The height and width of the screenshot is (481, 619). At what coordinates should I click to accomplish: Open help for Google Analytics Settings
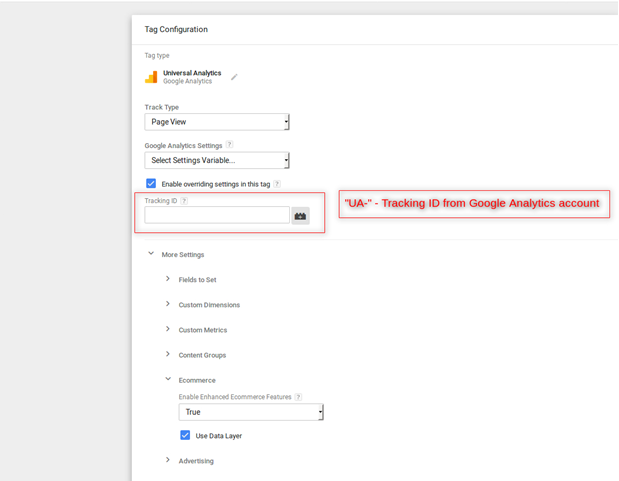click(x=230, y=145)
